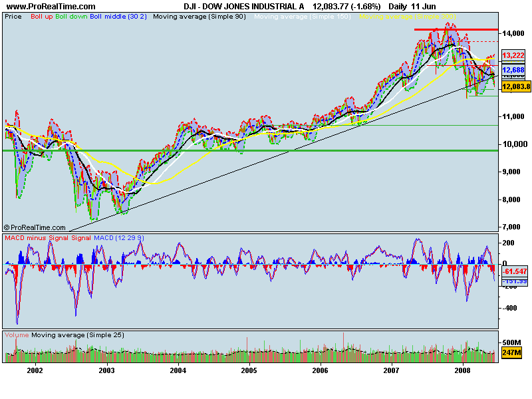Select the DJI - DOW JONES INDUSTRIAL A title
Viewport: 532px width, 399px height.
(243, 7)
